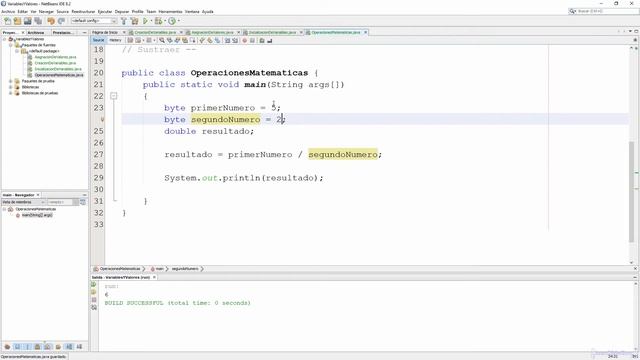Open the Herramientas menu

(171, 11)
